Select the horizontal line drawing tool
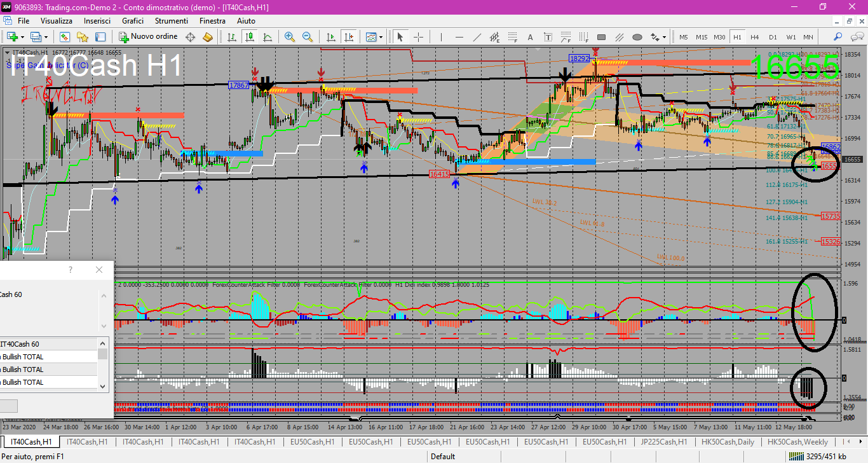Screen dimensions: 868x463 click(x=458, y=37)
